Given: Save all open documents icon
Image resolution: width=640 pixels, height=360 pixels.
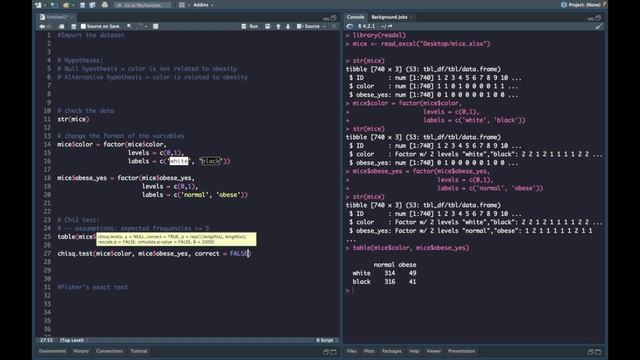Looking at the screenshot, I should [x=92, y=5].
